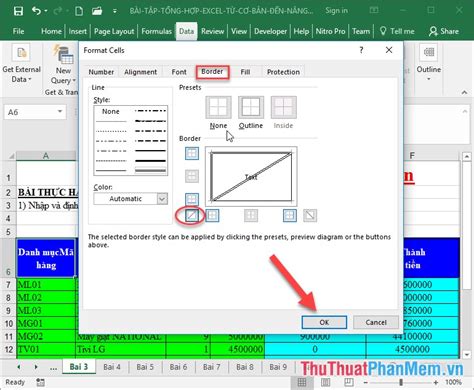Apply the Inside border preset
Image resolution: width=474 pixels, height=390 pixels.
(x=283, y=107)
